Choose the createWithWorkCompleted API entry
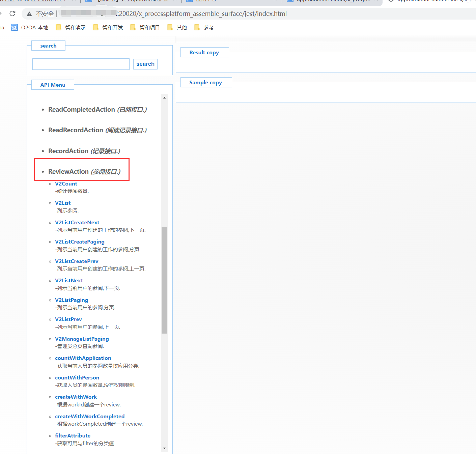The image size is (476, 454). coord(90,417)
